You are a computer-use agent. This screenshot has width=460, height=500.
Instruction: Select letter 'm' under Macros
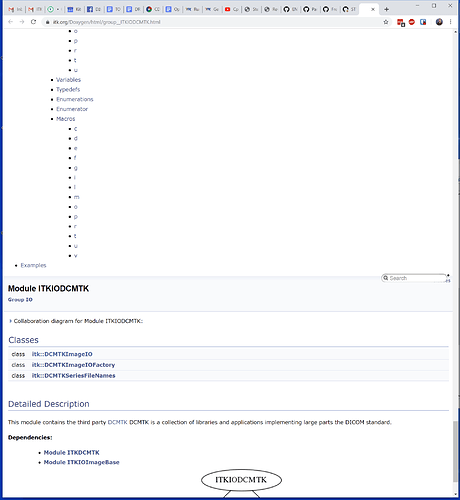click(x=77, y=197)
